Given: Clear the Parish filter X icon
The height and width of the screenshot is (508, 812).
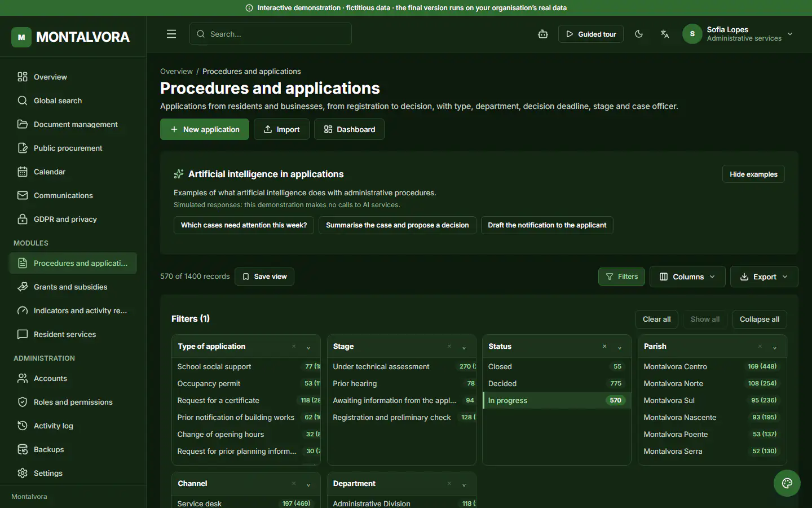Looking at the screenshot, I should pos(760,347).
